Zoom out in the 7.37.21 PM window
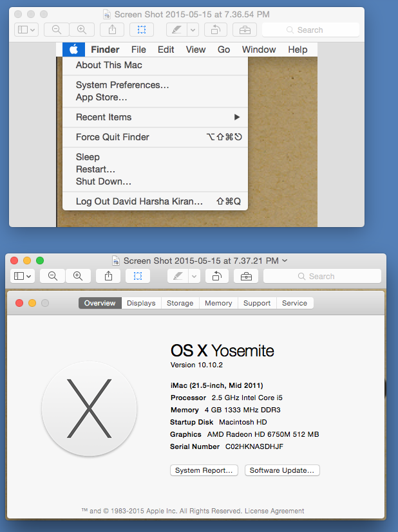398x532 pixels. tap(53, 276)
